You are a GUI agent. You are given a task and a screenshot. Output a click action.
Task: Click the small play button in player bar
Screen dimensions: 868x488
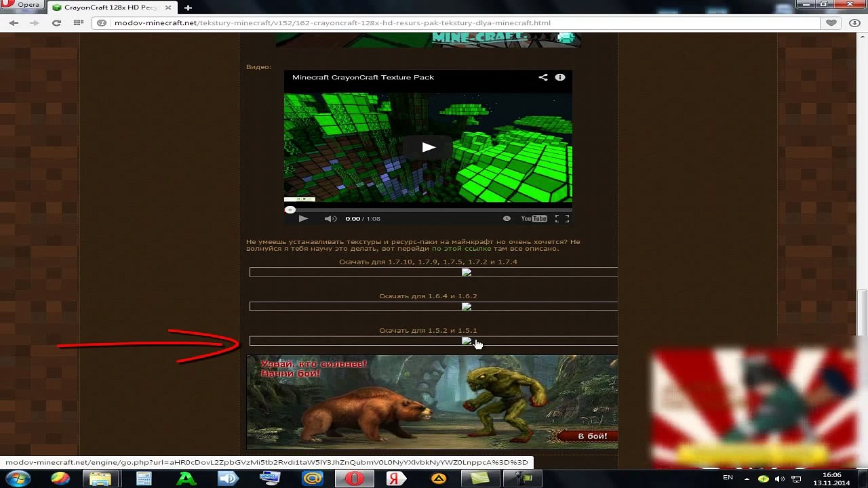(303, 218)
